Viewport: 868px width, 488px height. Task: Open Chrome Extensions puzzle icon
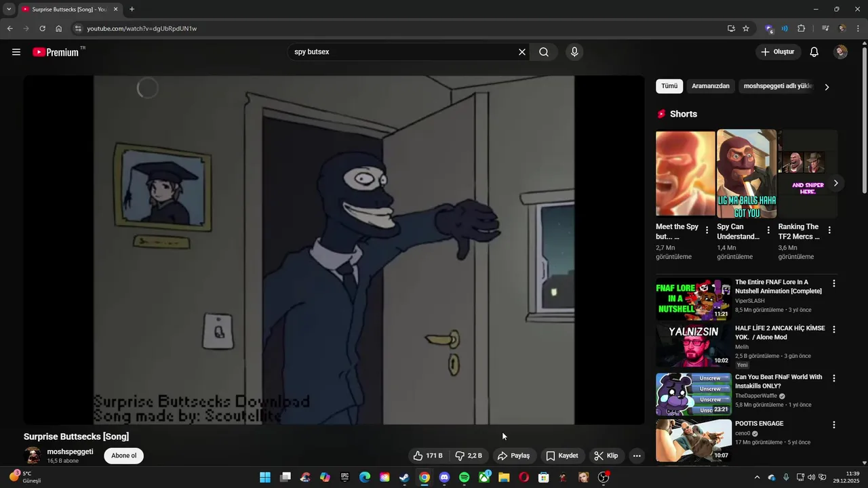click(801, 28)
